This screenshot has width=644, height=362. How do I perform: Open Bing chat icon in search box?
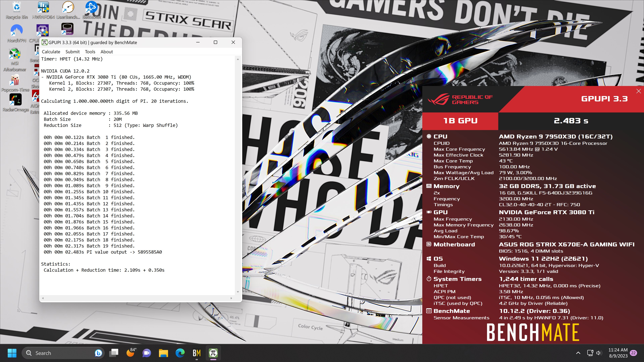pyautogui.click(x=98, y=353)
